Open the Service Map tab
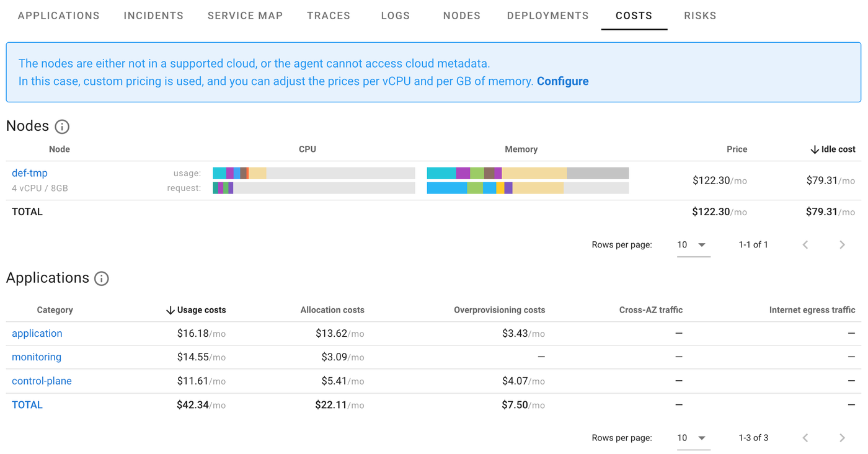Viewport: 868px width, 454px height. click(245, 16)
